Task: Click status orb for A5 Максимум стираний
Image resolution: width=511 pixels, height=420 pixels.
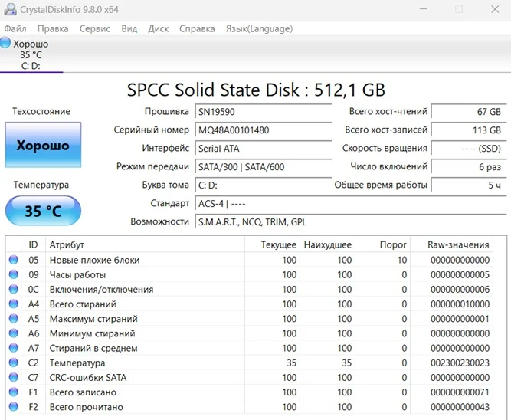Action: click(x=13, y=318)
